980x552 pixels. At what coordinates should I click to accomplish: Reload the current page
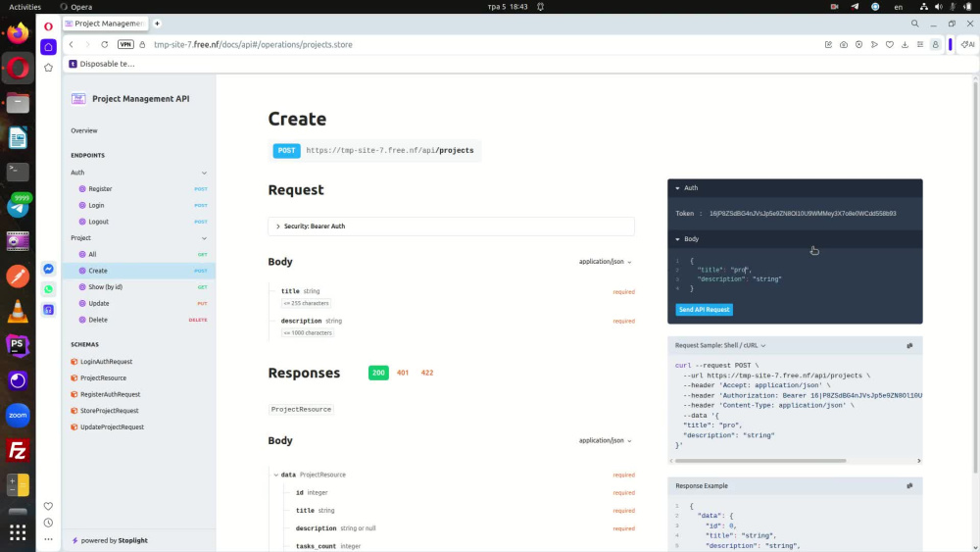click(x=105, y=44)
